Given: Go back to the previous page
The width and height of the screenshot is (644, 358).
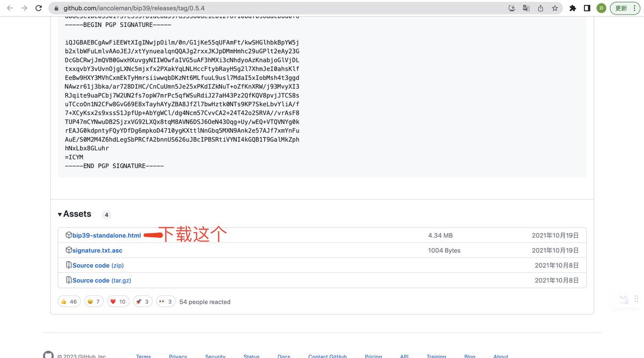Looking at the screenshot, I should (10, 8).
